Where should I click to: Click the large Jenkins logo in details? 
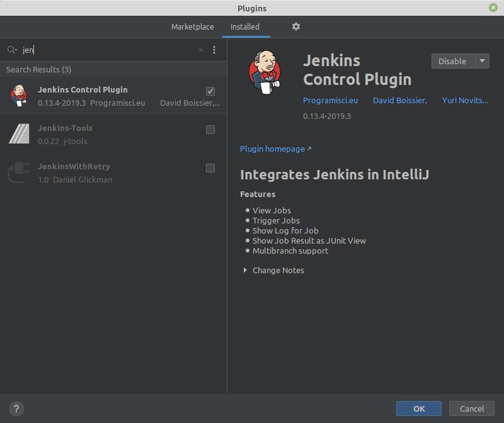[x=265, y=72]
